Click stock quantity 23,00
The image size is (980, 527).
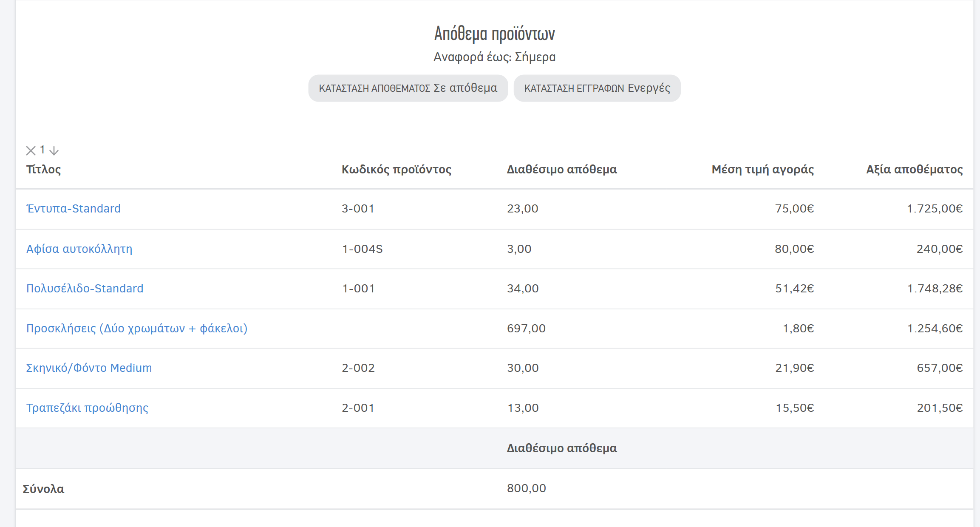pos(523,209)
